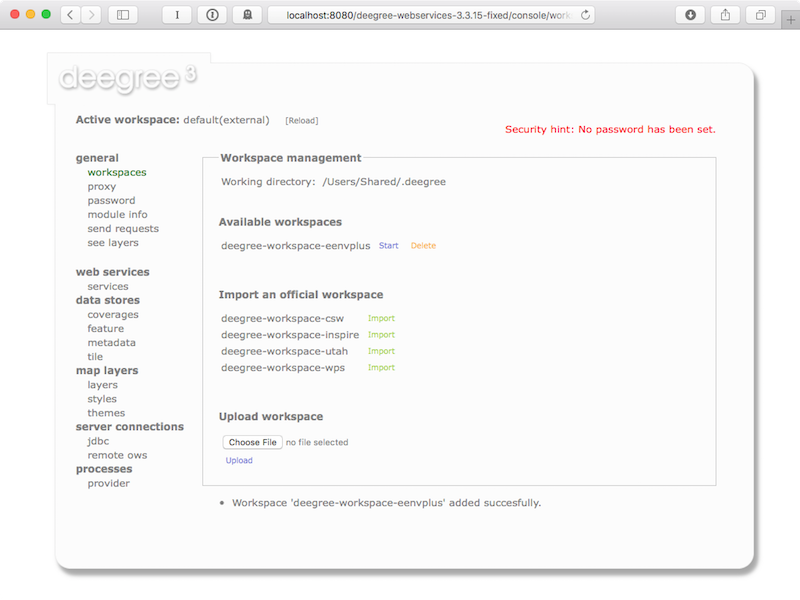The height and width of the screenshot is (600, 800).
Task: Import deegree-workspace-csw
Action: point(381,318)
